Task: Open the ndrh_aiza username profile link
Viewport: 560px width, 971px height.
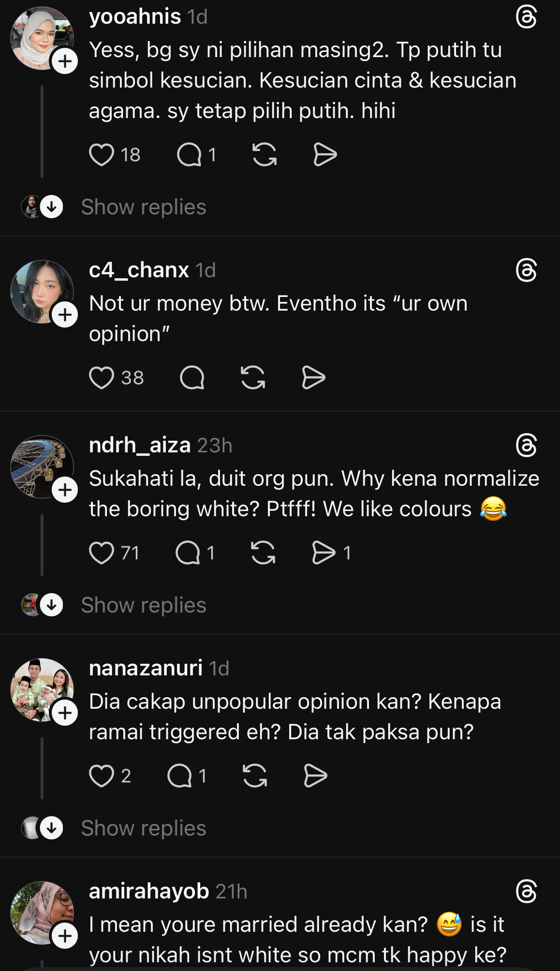Action: 140,445
